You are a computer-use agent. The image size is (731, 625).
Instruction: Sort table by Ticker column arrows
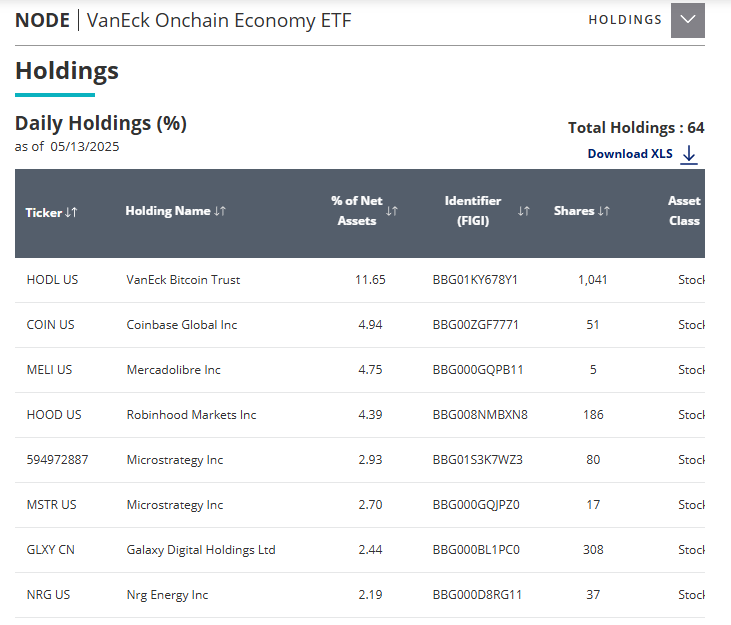tap(71, 212)
